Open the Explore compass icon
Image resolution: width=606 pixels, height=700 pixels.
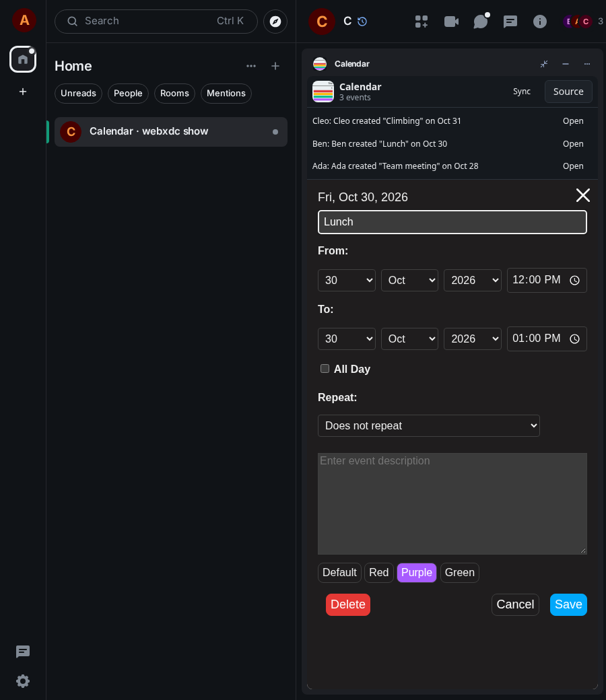275,22
